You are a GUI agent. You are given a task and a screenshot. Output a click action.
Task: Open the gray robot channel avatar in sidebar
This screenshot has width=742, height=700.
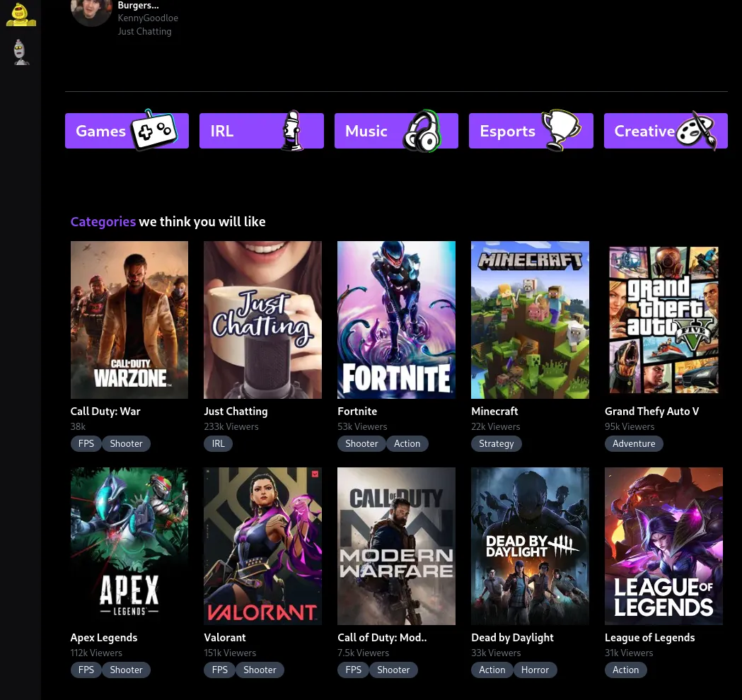click(x=21, y=52)
